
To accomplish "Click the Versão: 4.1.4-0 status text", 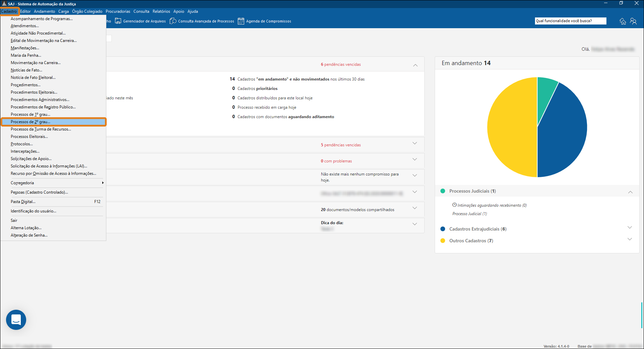I will pos(556,346).
